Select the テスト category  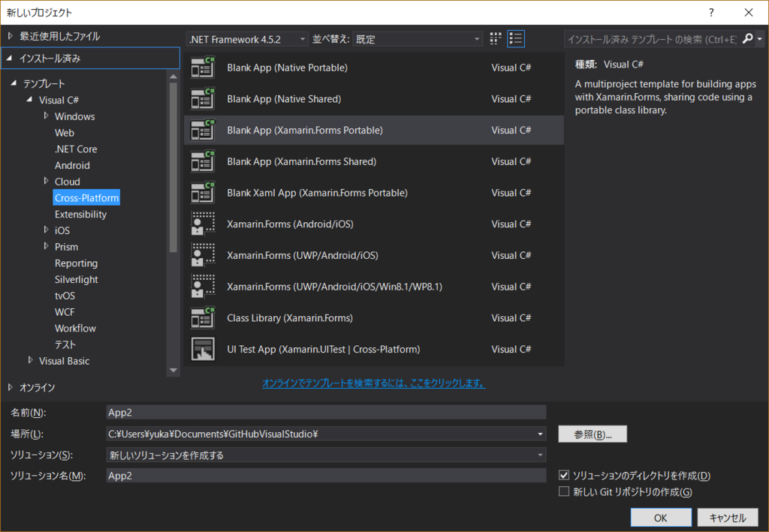[x=65, y=344]
